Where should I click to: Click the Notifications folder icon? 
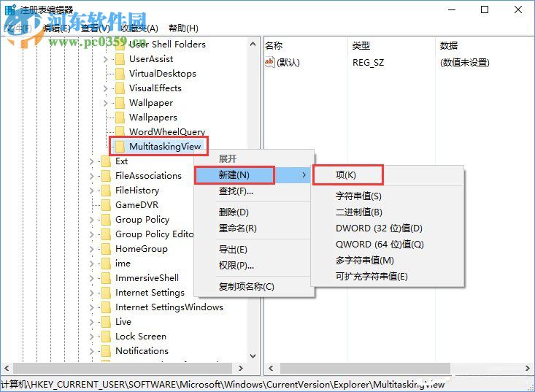tap(106, 351)
